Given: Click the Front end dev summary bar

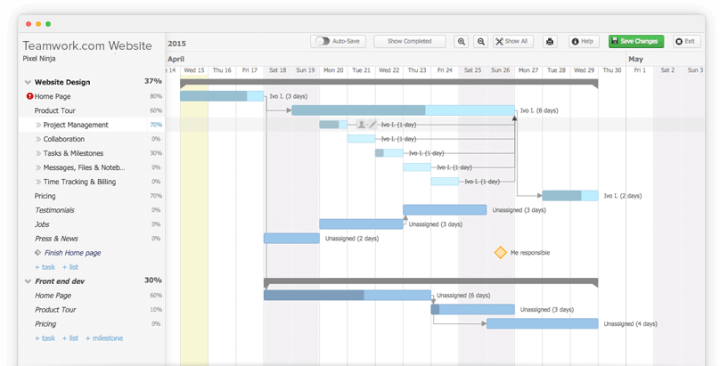Looking at the screenshot, I should point(431,282).
